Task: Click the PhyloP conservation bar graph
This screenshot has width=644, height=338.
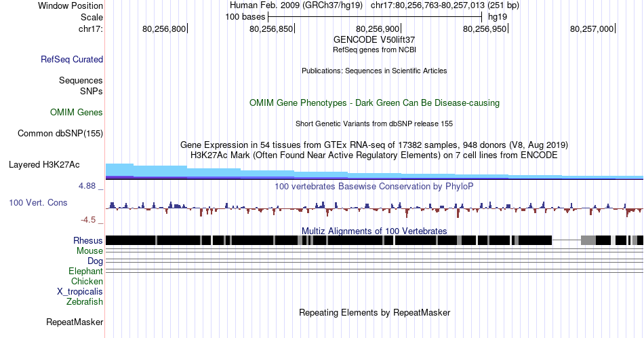Action: point(374,208)
